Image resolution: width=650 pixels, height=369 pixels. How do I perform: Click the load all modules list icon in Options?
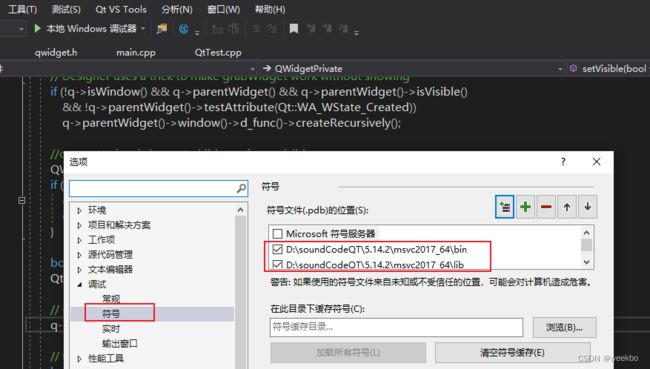coord(504,206)
